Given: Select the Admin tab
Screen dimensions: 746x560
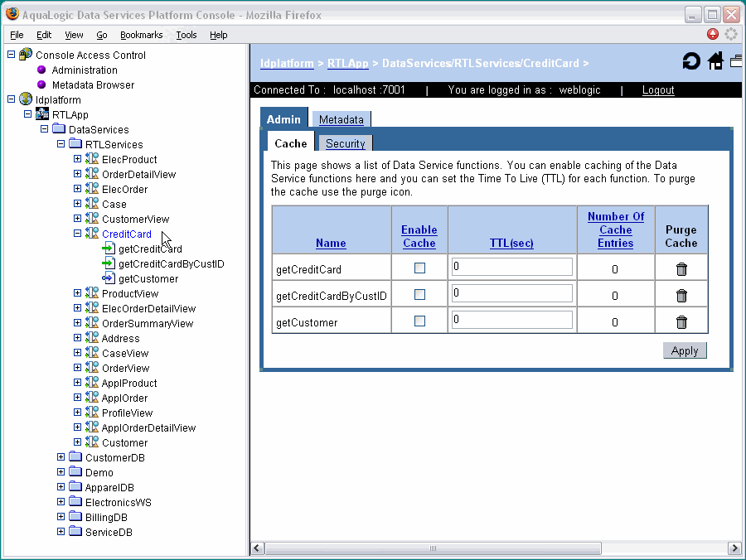Looking at the screenshot, I should point(283,118).
